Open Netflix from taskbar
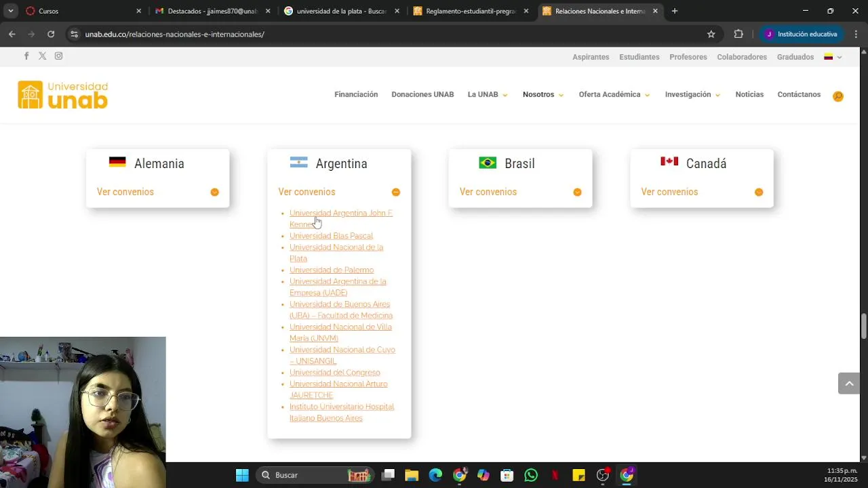This screenshot has height=488, width=868. point(555,475)
